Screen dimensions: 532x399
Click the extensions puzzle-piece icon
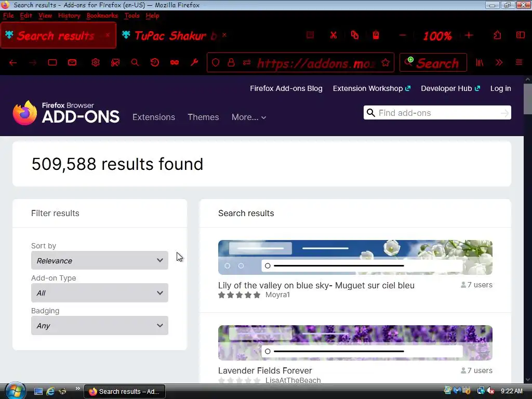coord(497,35)
